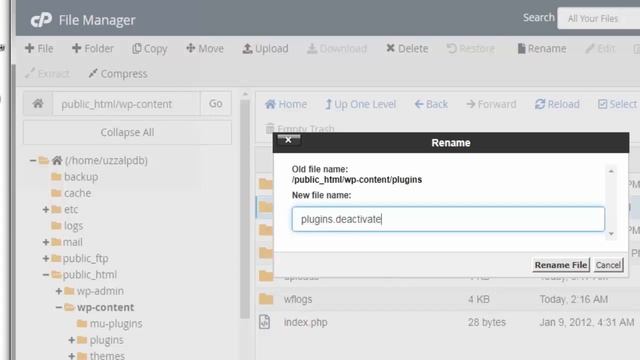Click the Move toolbar button

[x=205, y=49]
